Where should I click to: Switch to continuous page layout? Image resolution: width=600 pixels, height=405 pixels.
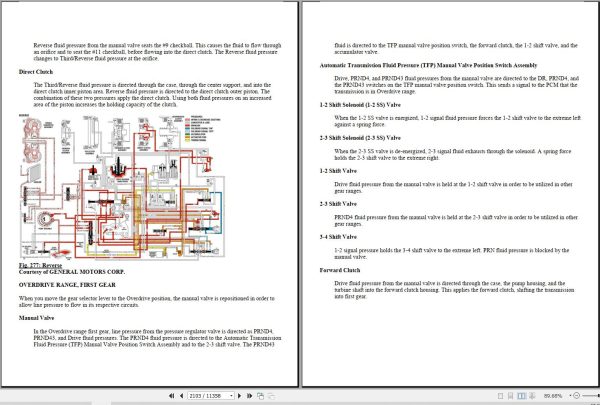click(x=510, y=396)
